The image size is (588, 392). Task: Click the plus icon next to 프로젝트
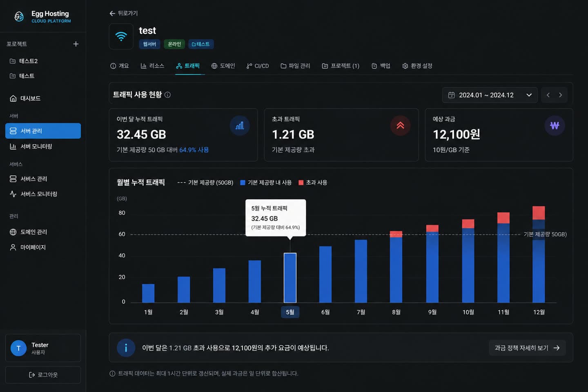coord(76,44)
